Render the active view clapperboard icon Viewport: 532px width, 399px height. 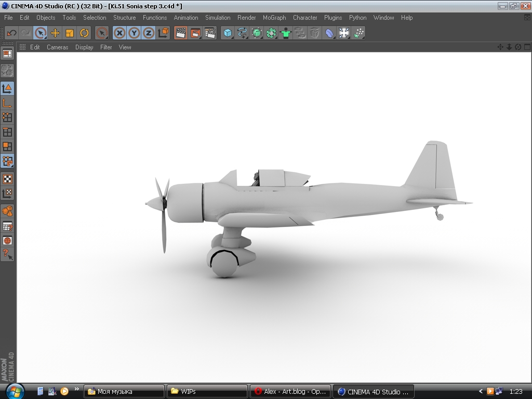[x=181, y=33]
